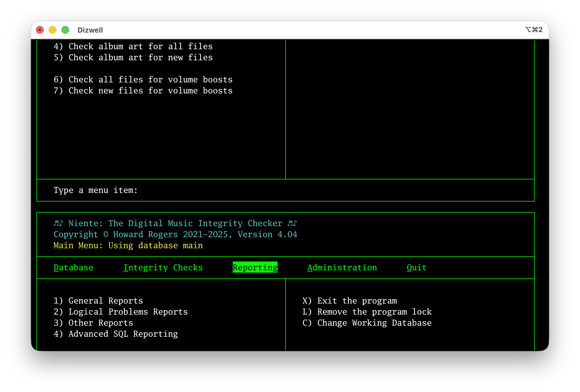This screenshot has height=392, width=580.
Task: Switch to Integrity Checks menu tab
Action: (163, 268)
